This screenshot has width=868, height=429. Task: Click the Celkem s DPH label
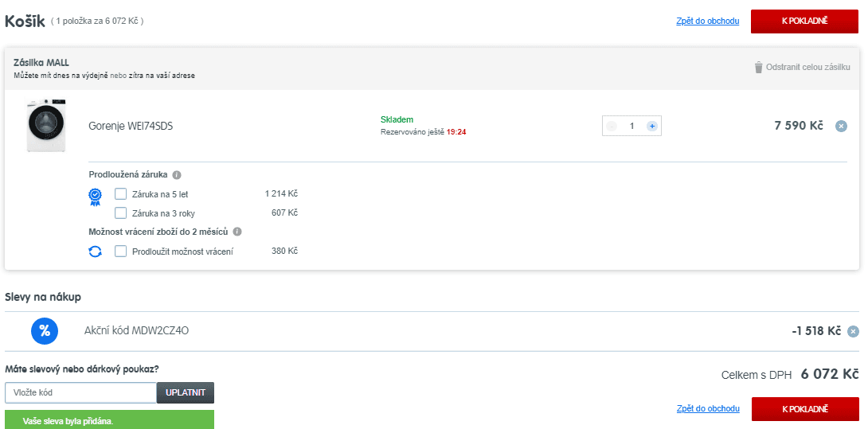tap(756, 376)
